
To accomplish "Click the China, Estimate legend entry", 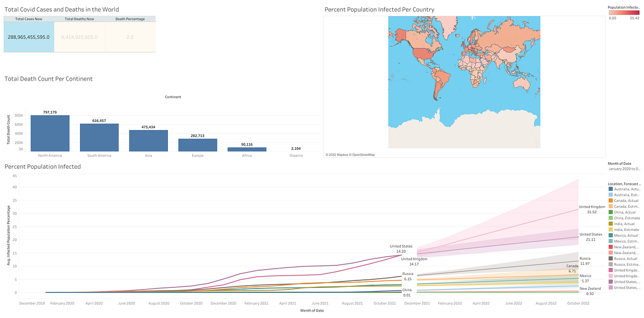I will click(x=624, y=218).
